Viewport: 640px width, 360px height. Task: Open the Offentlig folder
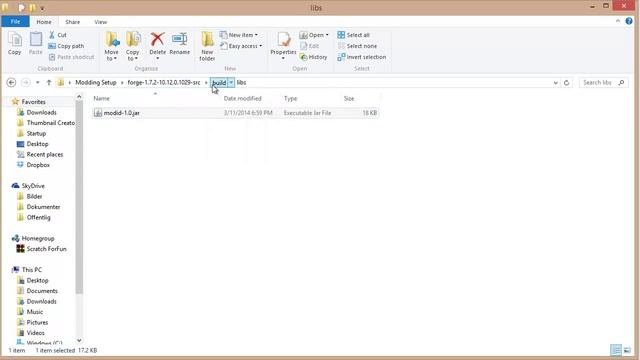click(38, 218)
